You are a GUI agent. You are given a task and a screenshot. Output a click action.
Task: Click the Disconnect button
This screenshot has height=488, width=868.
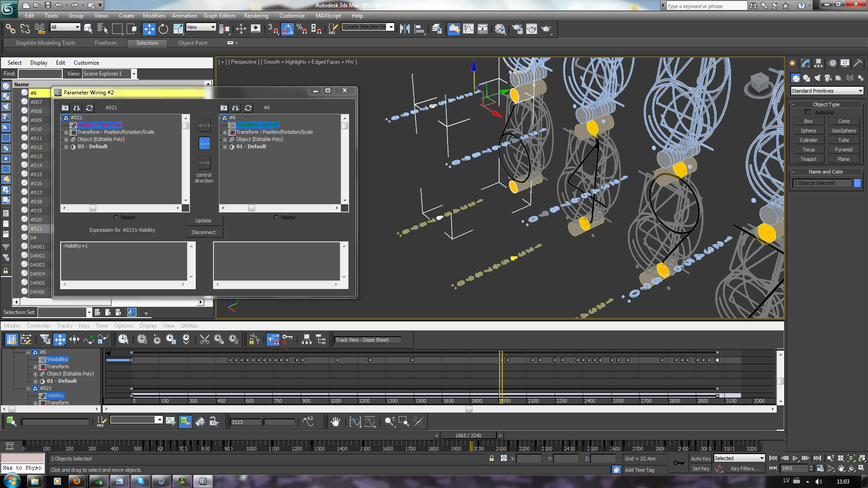click(203, 232)
